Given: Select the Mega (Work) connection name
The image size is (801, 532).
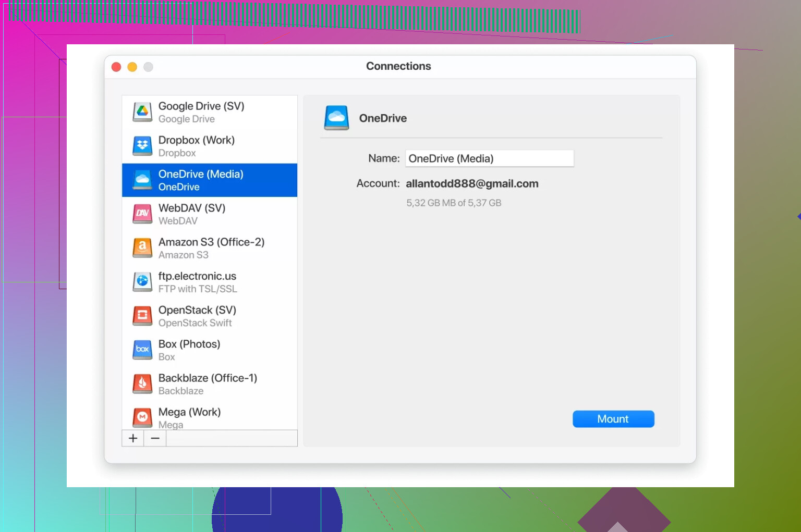Looking at the screenshot, I should [189, 412].
